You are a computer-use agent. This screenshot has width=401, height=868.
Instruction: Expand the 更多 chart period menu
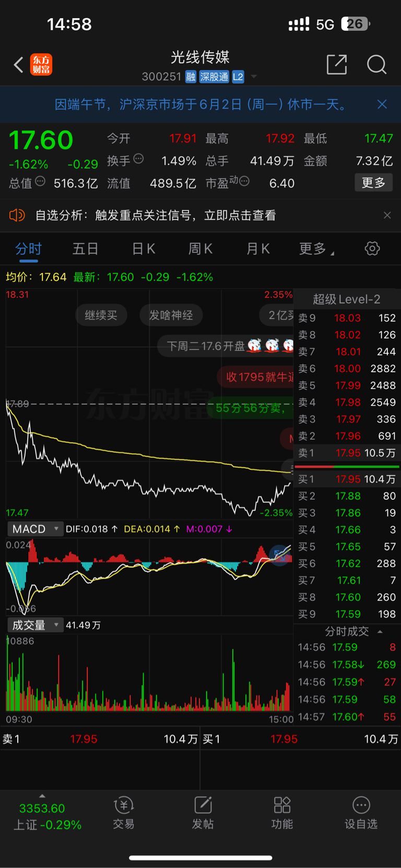316,249
